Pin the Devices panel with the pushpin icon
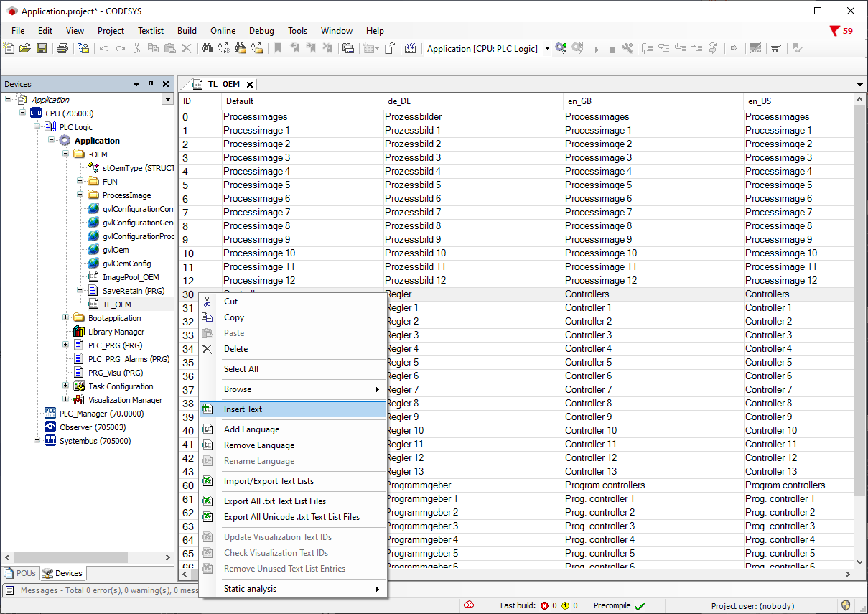Screen dimensions: 868x614 pyautogui.click(x=151, y=84)
